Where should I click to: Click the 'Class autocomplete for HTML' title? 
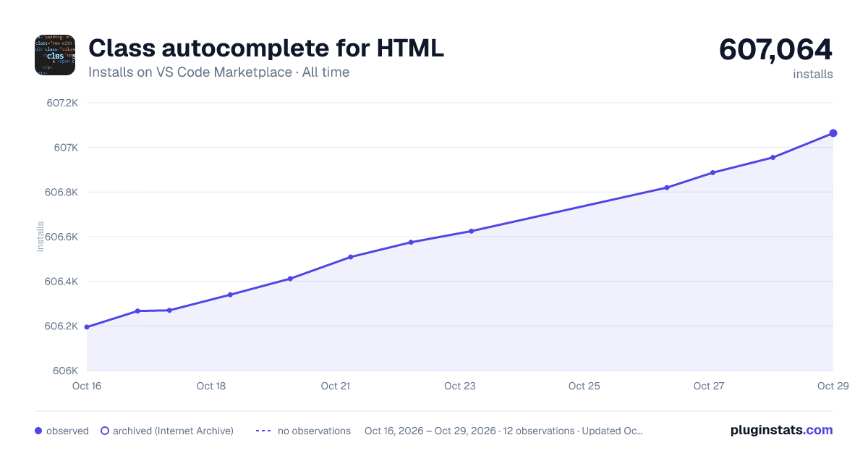pyautogui.click(x=266, y=48)
